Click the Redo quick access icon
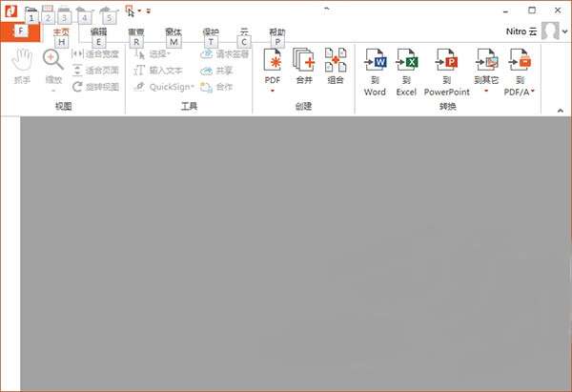The image size is (572, 392). point(106,10)
